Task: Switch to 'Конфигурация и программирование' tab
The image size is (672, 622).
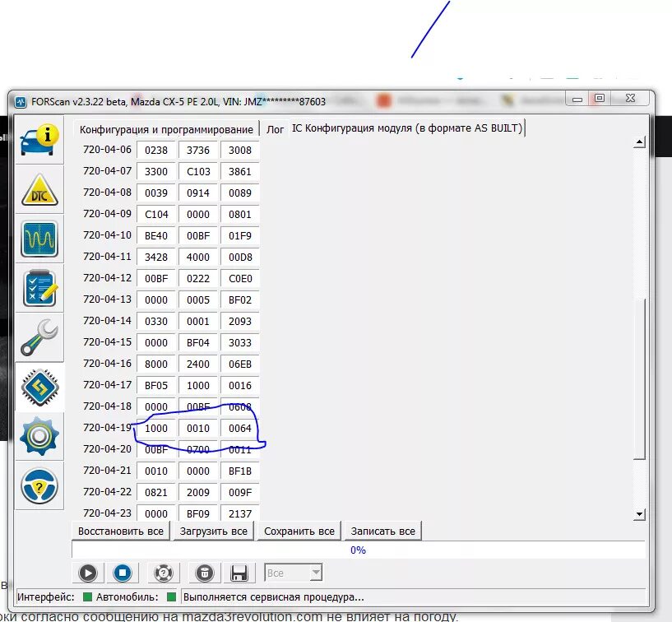Action: click(166, 129)
